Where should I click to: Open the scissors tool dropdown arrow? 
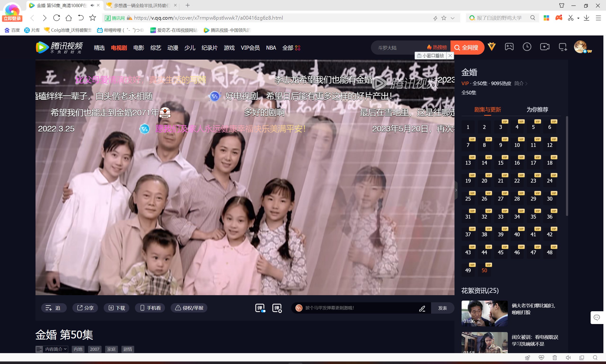click(x=578, y=18)
